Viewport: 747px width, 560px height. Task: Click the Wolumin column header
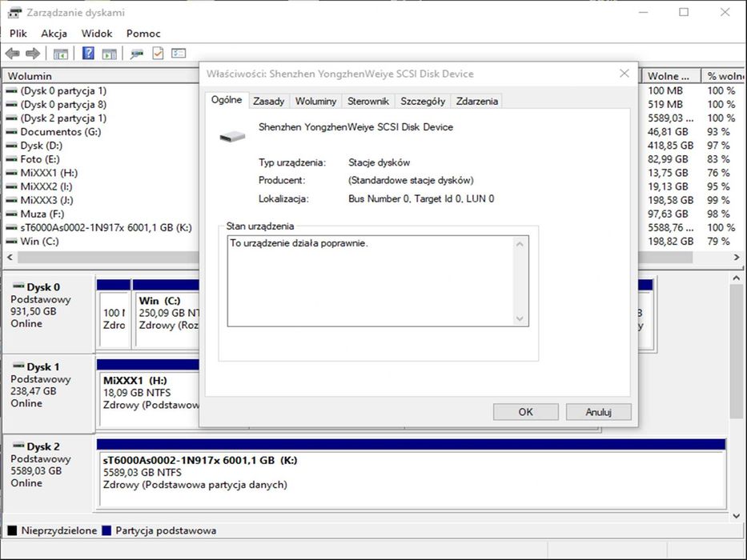coord(101,76)
